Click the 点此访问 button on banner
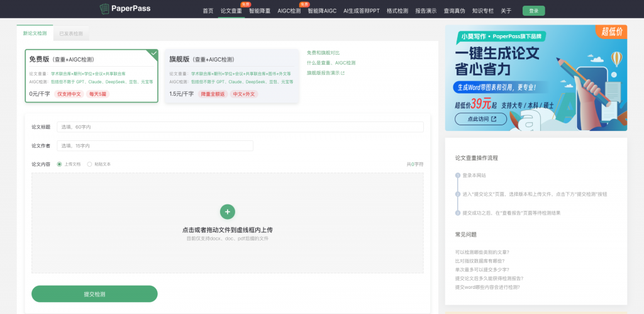This screenshot has width=644, height=314. click(x=481, y=119)
